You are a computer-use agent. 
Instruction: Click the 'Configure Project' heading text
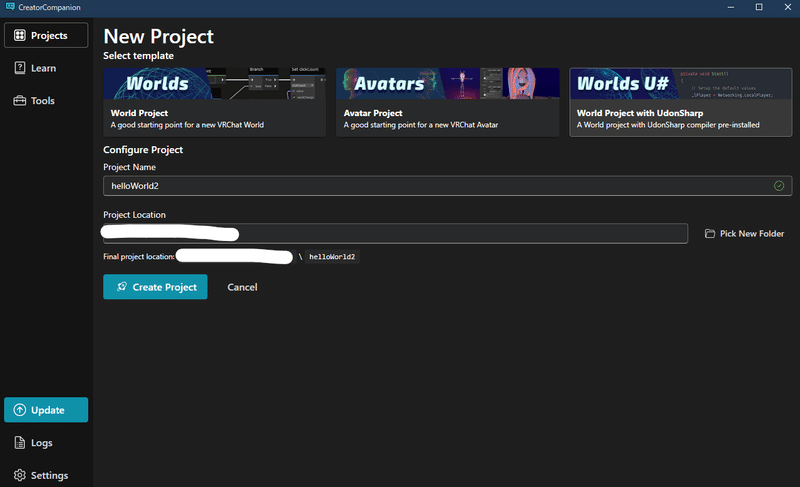pyautogui.click(x=143, y=150)
